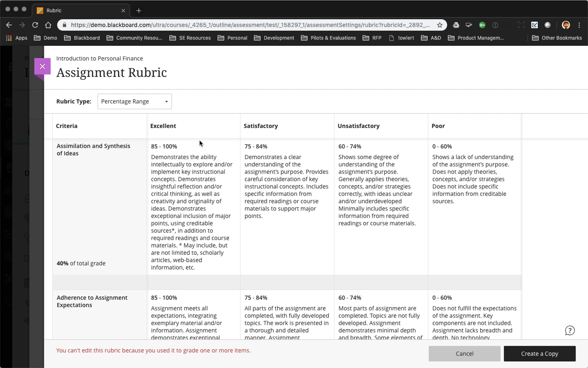
Task: Open Community Resources bookmarks folder
Action: tap(134, 38)
